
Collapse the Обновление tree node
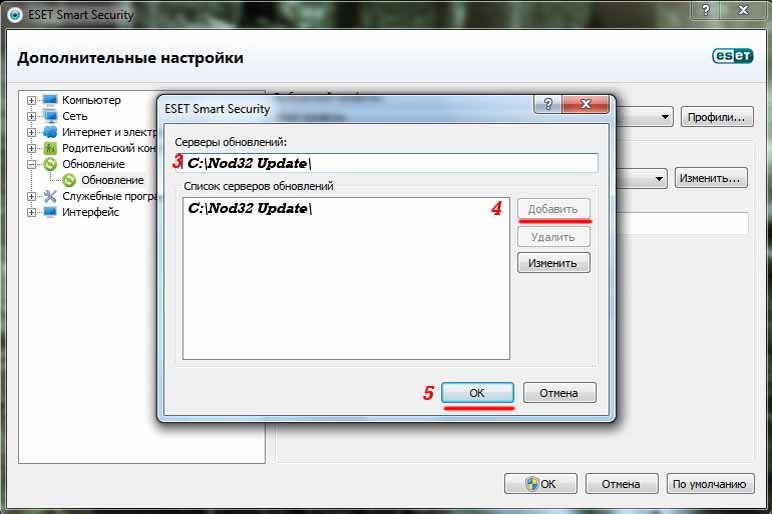(32, 164)
